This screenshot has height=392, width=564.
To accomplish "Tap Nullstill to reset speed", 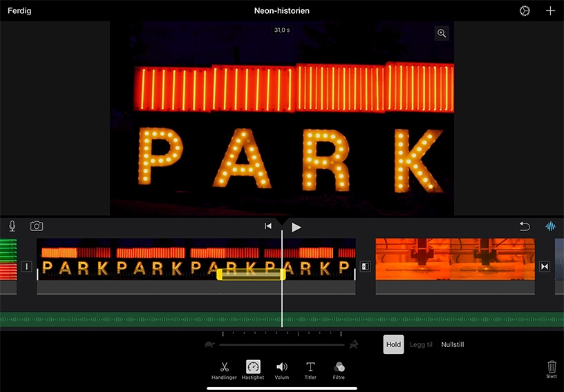I will point(453,344).
